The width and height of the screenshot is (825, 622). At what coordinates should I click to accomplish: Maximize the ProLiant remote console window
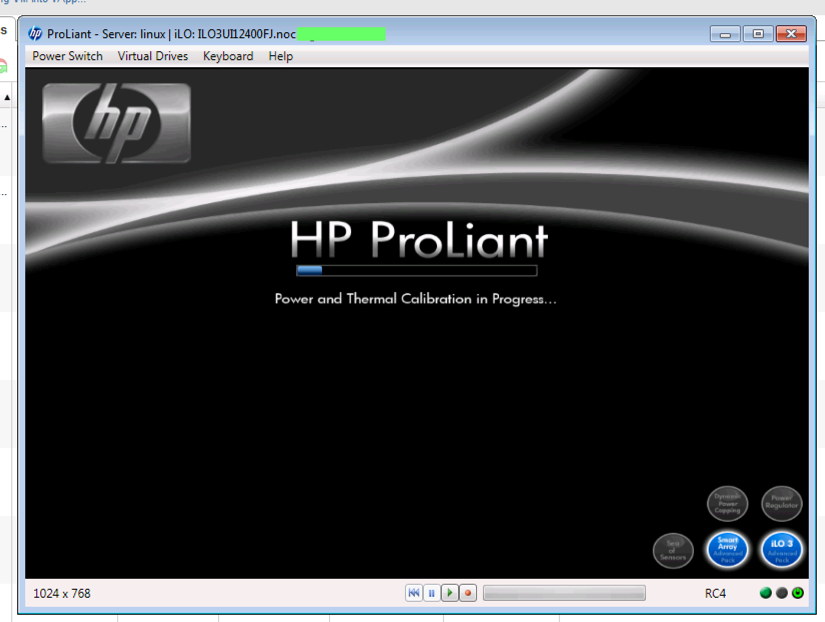coord(758,34)
